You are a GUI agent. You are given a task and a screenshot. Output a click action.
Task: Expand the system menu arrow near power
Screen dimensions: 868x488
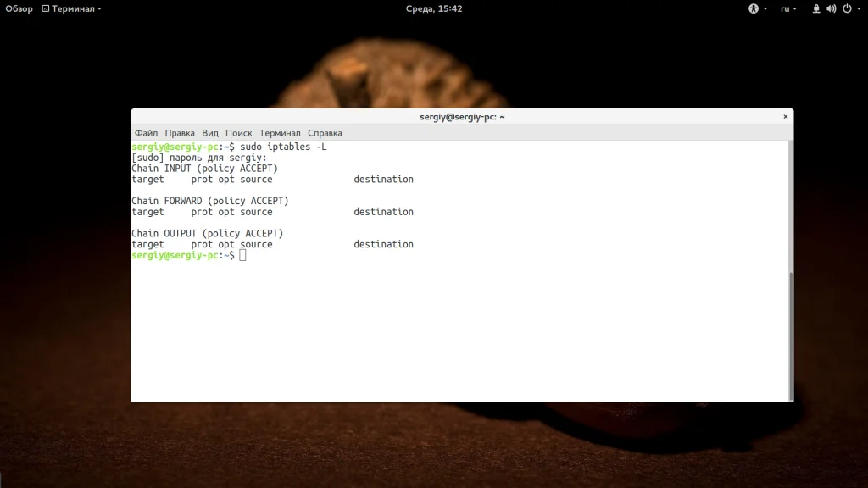click(860, 8)
